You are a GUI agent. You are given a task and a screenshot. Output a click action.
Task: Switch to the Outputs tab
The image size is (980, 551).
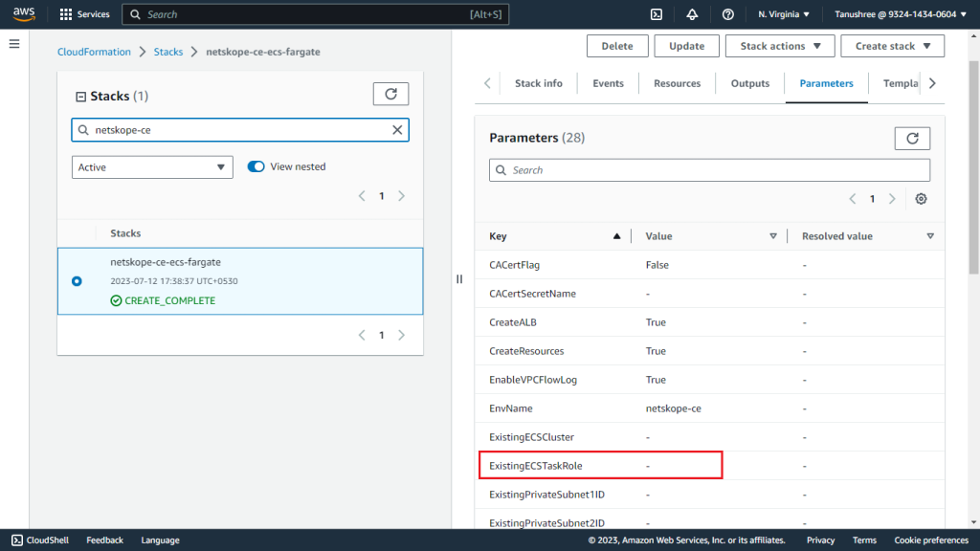tap(750, 83)
